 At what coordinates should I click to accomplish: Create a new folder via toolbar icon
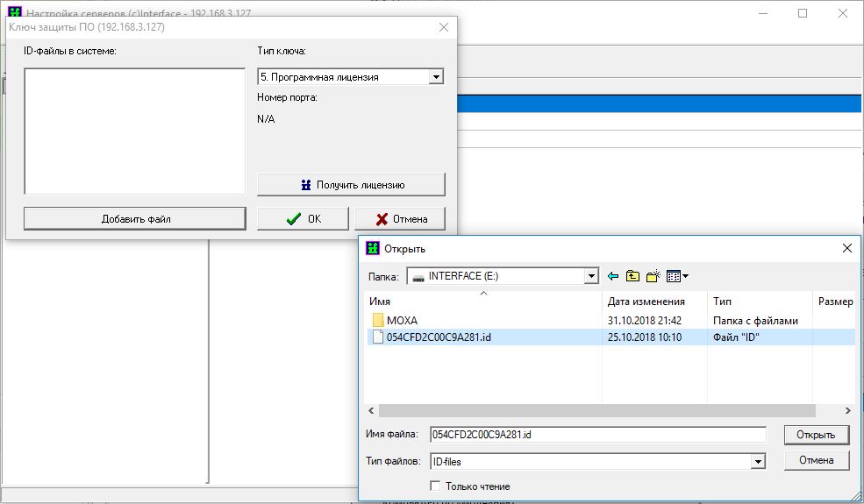tap(653, 276)
